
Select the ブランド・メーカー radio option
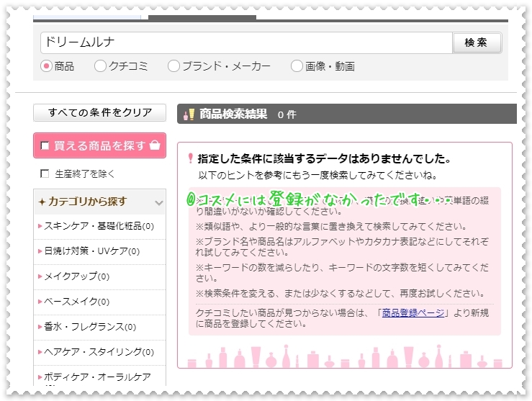coord(173,66)
